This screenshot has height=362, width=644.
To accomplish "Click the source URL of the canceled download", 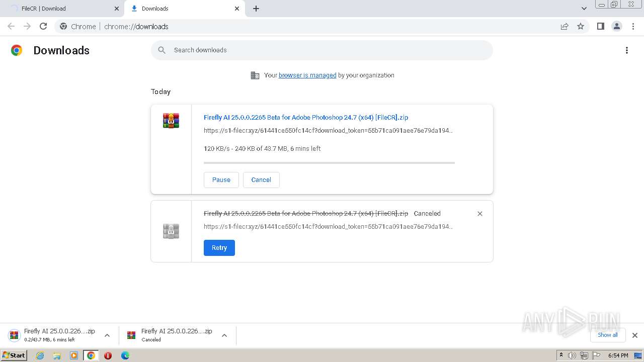I will (328, 227).
